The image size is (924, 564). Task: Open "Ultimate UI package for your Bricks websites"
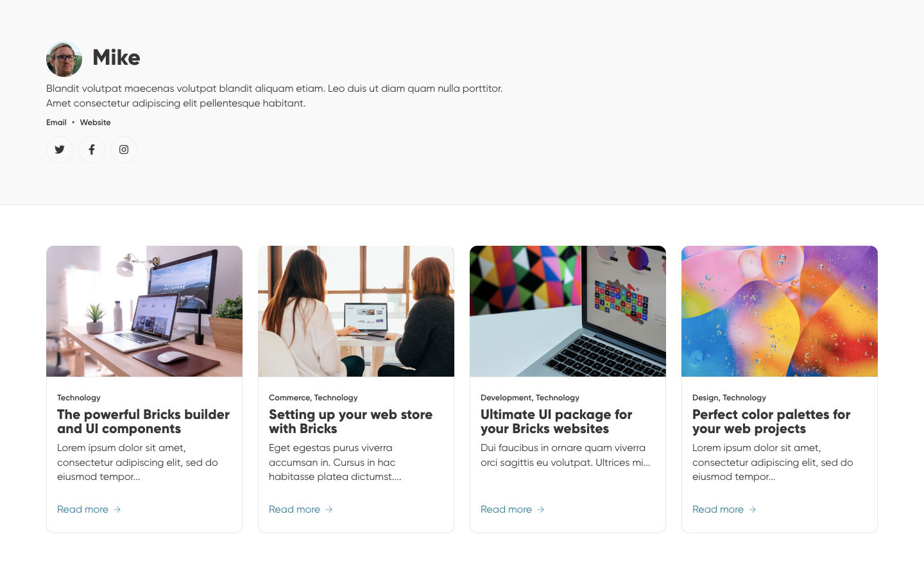click(x=556, y=422)
